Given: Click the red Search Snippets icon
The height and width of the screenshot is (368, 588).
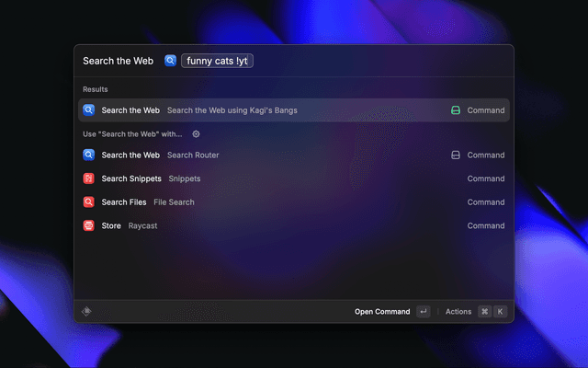Looking at the screenshot, I should coord(88,178).
